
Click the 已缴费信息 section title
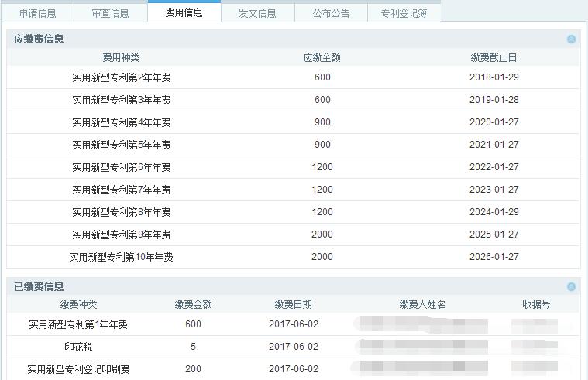39,287
